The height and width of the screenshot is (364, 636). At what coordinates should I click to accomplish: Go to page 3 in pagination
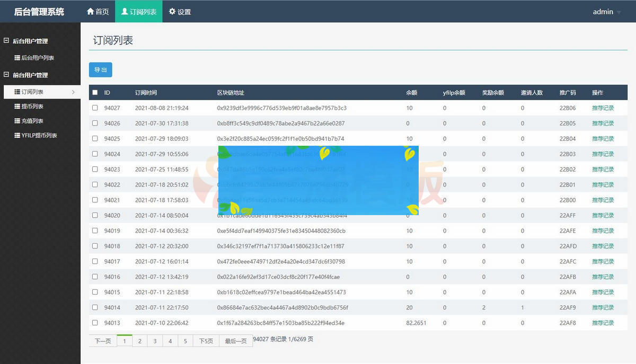point(155,341)
